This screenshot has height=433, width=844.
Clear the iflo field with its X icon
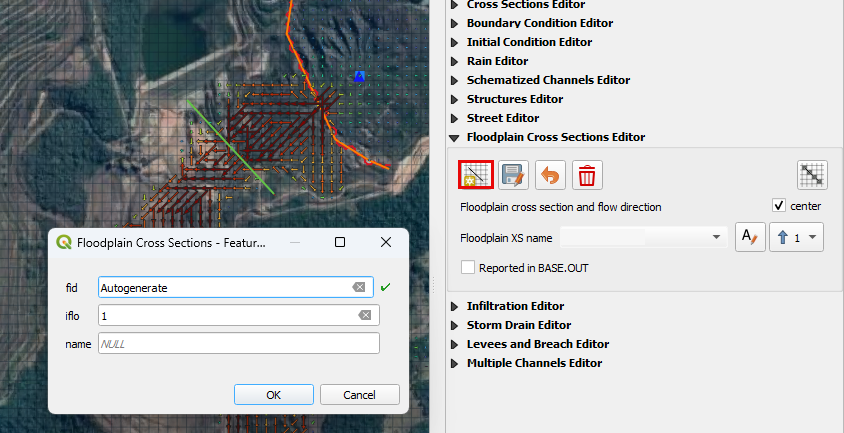(x=365, y=315)
